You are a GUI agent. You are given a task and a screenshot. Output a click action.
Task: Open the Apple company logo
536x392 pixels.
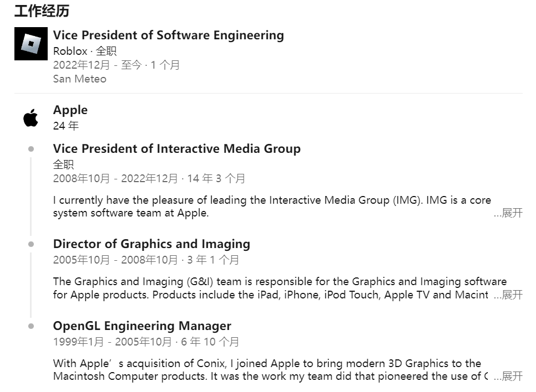point(31,118)
